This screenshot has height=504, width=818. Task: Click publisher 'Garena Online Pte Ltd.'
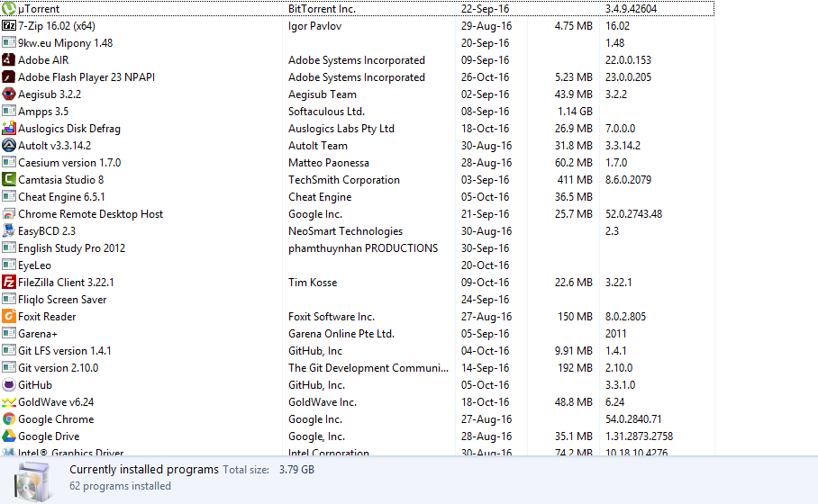[x=341, y=334]
